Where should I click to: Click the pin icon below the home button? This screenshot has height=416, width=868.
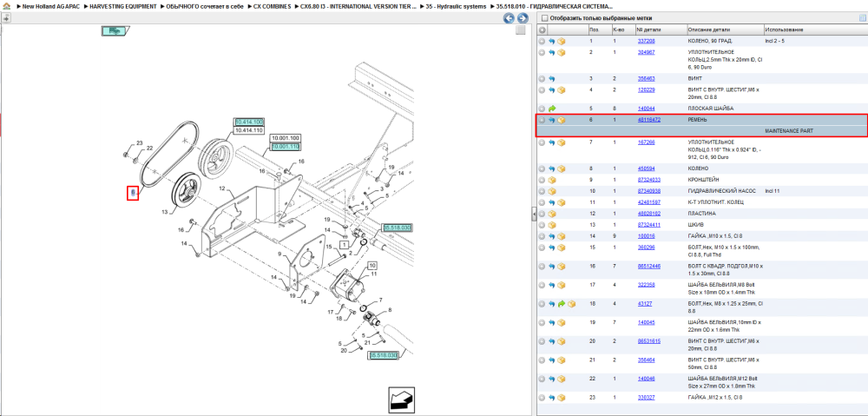[5, 17]
